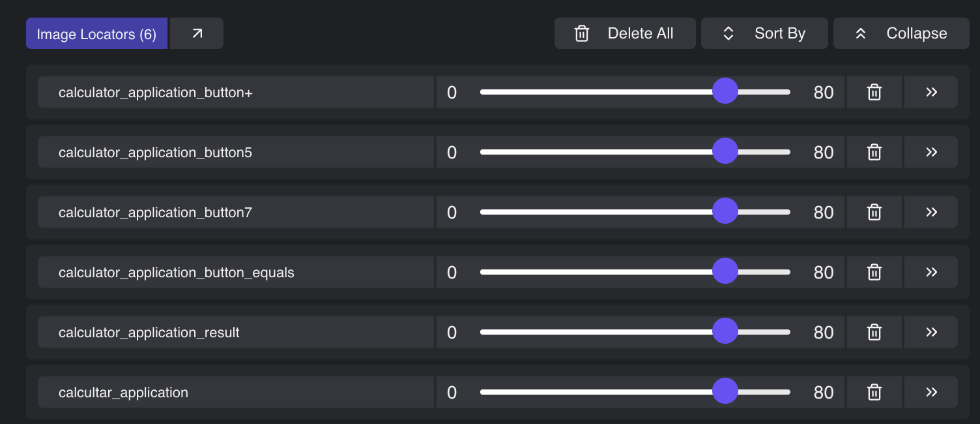Screen dimensions: 980x424
Task: Open the external arrow icon beside Image Locators
Action: 197,33
